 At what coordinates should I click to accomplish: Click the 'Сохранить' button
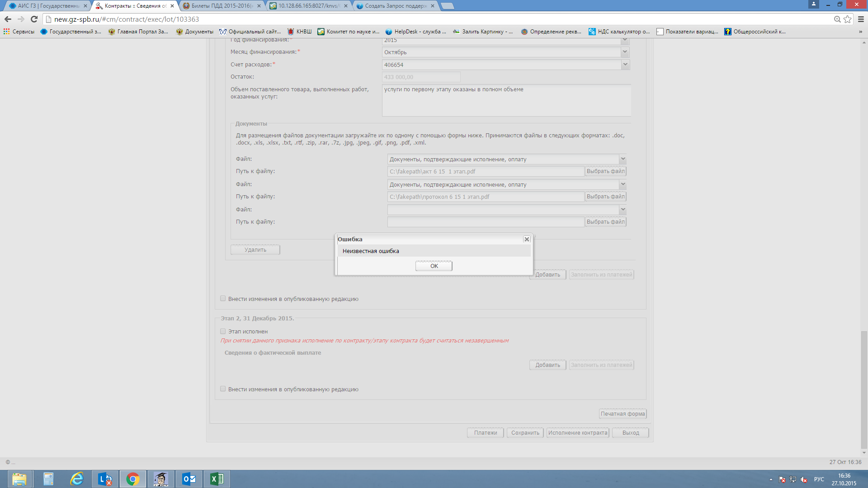525,433
